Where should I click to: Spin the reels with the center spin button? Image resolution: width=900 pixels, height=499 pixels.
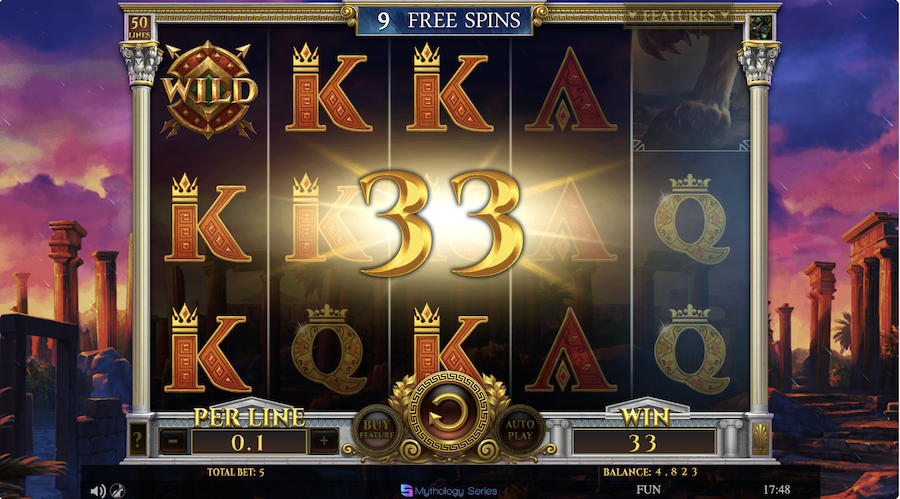(x=449, y=413)
